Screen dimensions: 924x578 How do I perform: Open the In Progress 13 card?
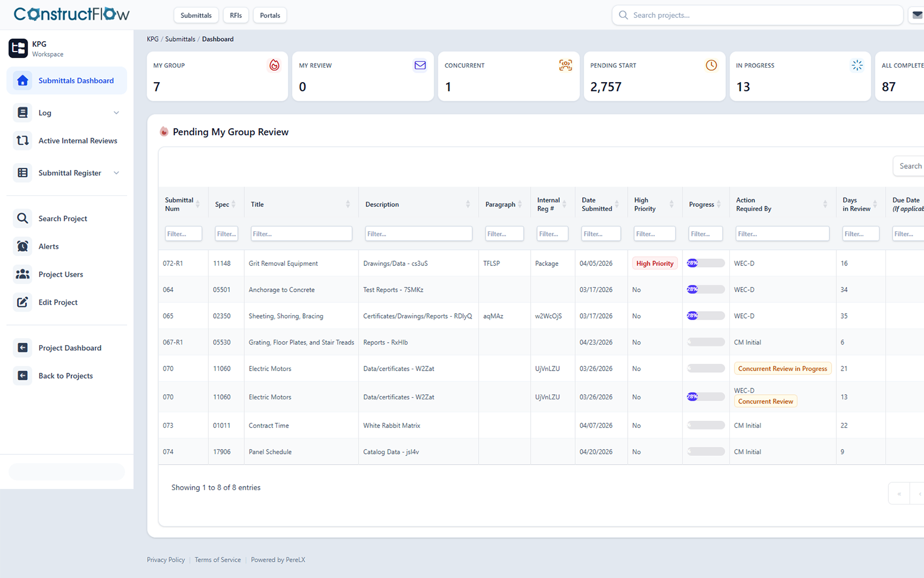(x=800, y=76)
